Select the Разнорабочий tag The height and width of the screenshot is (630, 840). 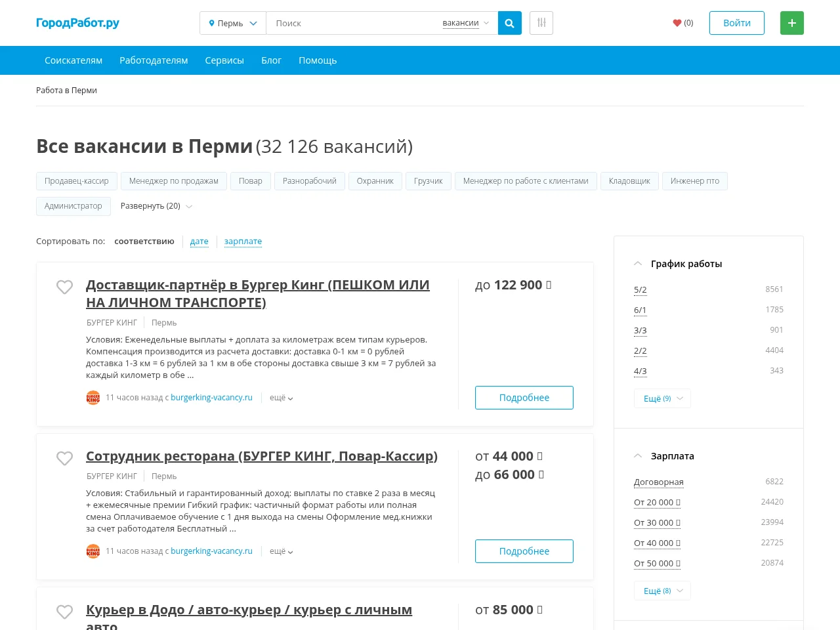pyautogui.click(x=310, y=181)
